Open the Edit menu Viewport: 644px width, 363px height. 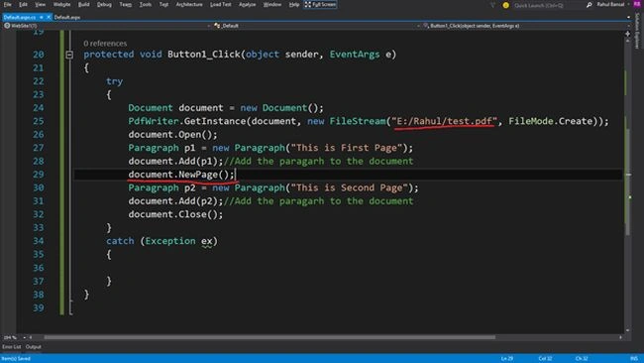pos(23,5)
